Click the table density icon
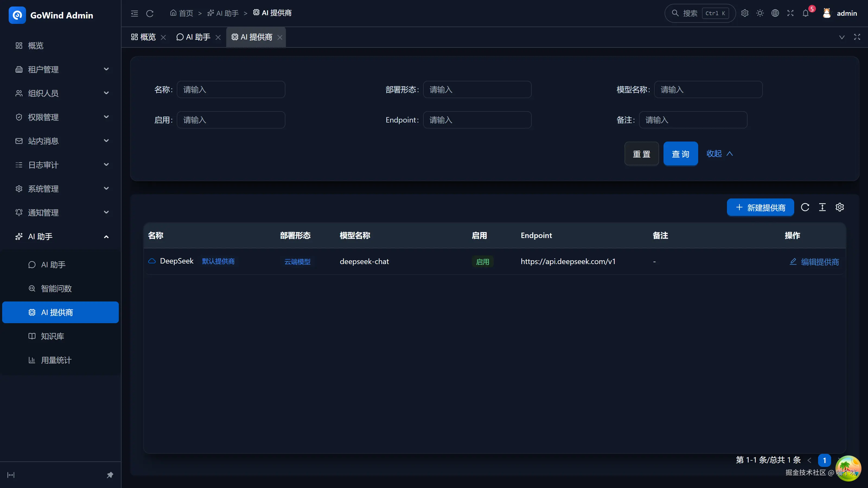This screenshot has width=868, height=488. [x=822, y=207]
